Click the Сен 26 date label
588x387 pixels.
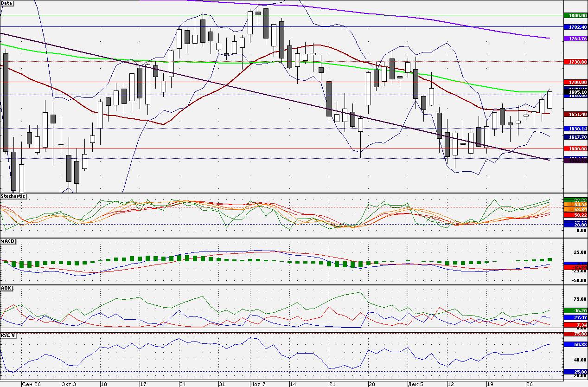(x=31, y=384)
